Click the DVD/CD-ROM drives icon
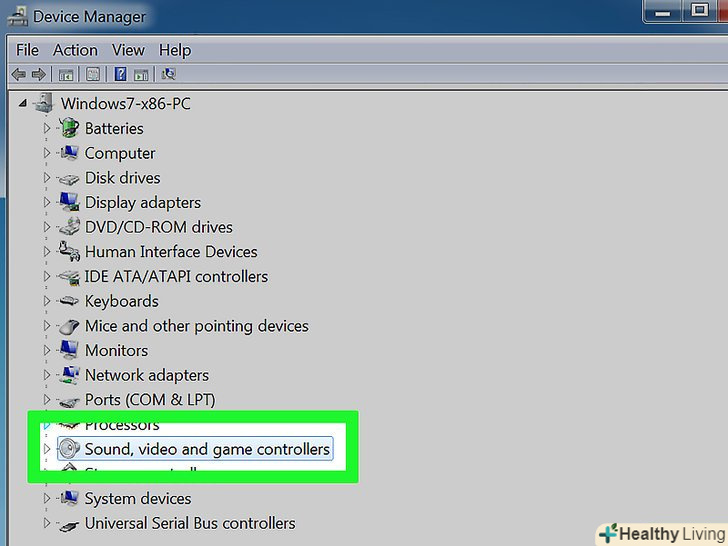This screenshot has height=546, width=728. point(69,227)
